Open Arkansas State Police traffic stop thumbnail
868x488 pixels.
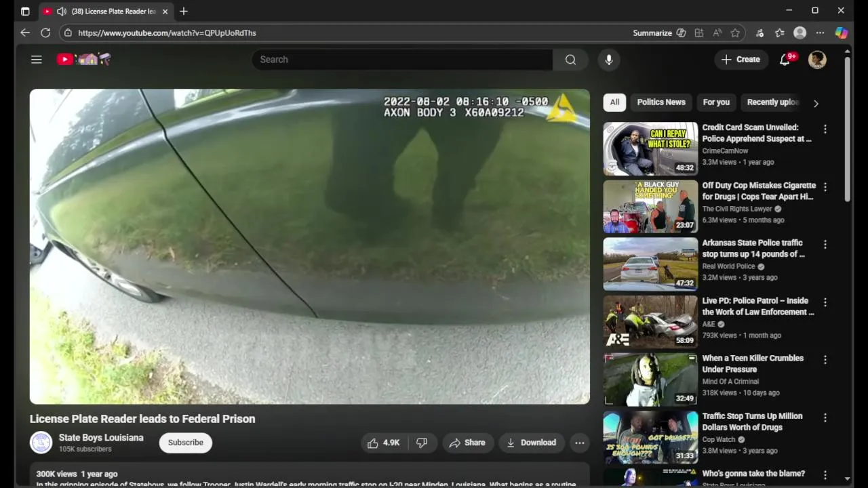[x=650, y=264]
